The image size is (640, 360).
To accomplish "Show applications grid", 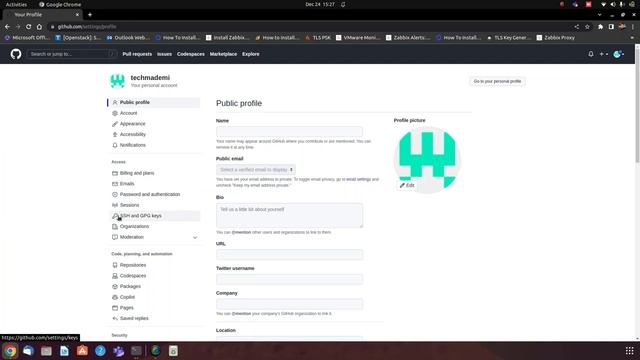I will 629,351.
